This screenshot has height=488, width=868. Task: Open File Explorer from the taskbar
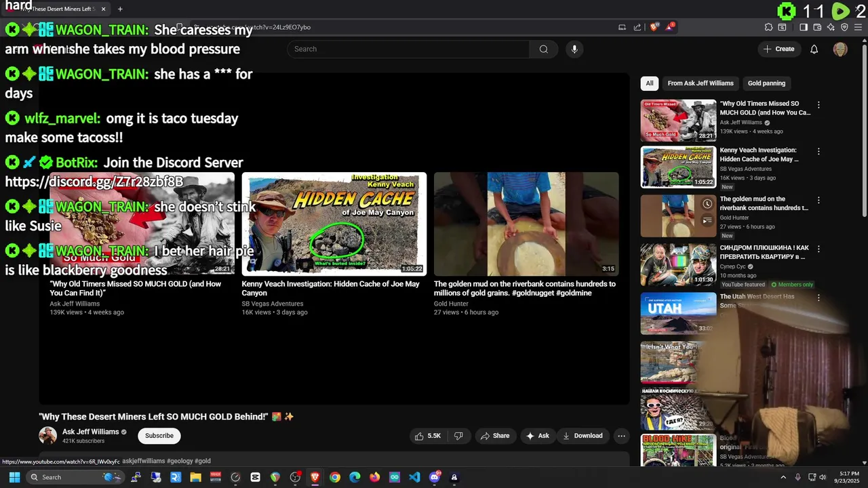pos(195,477)
